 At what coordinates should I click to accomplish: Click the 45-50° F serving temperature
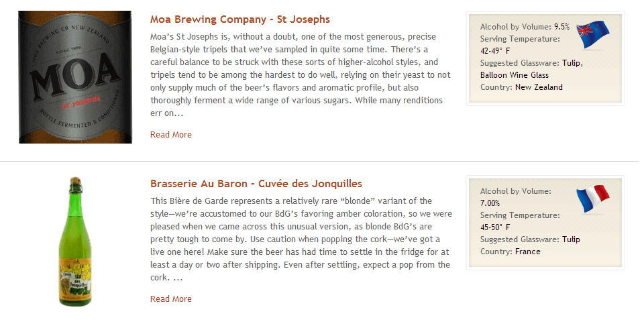pos(495,227)
